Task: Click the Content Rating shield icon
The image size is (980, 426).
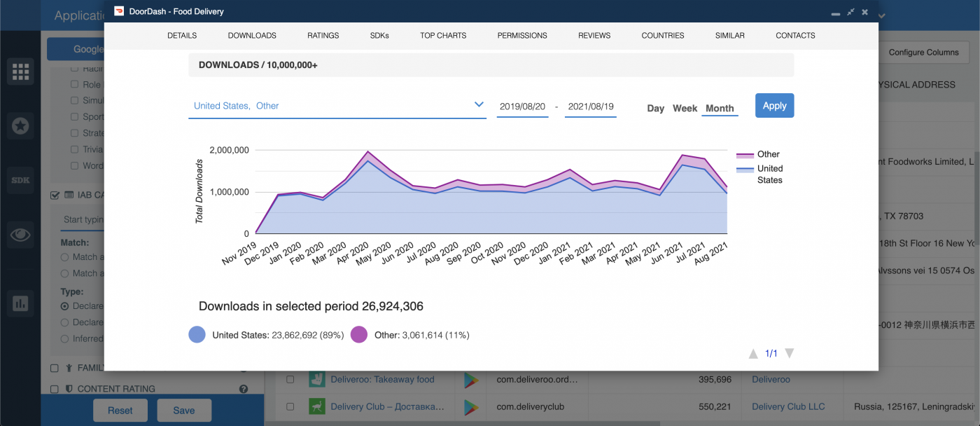Action: (69, 389)
